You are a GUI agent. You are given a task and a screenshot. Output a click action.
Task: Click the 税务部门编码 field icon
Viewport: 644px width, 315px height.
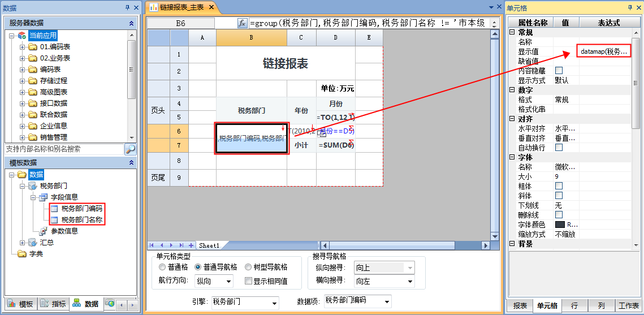point(55,209)
